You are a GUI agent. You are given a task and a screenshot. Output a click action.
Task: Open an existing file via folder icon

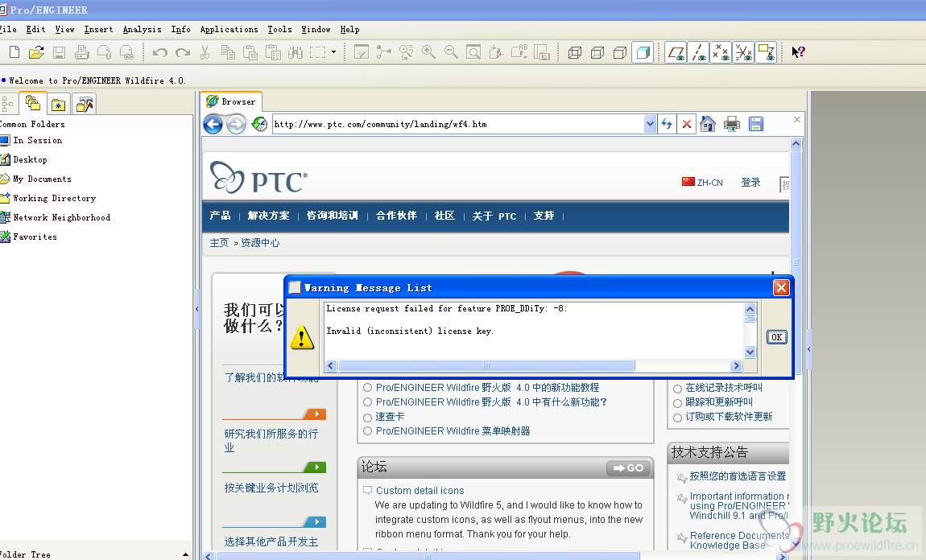36,52
